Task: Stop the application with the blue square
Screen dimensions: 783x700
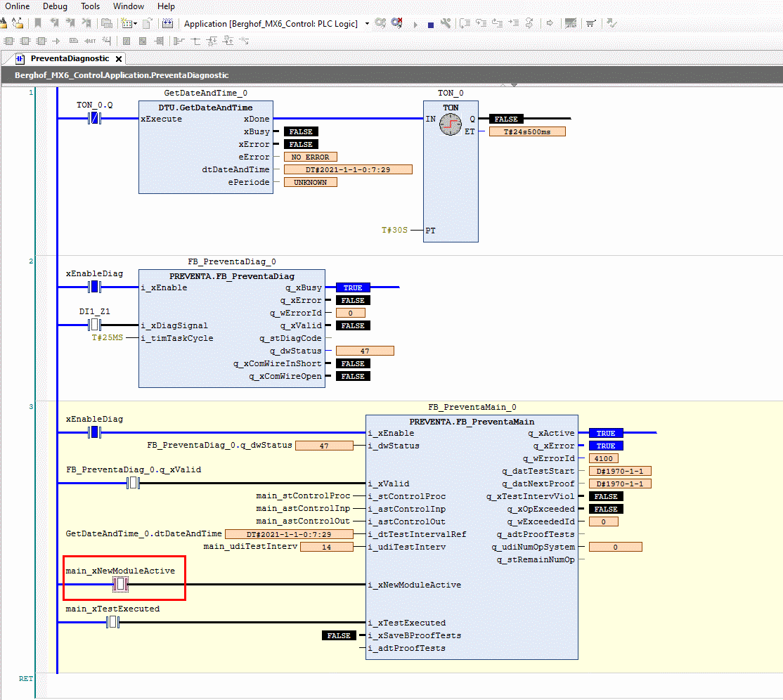Action: point(430,25)
